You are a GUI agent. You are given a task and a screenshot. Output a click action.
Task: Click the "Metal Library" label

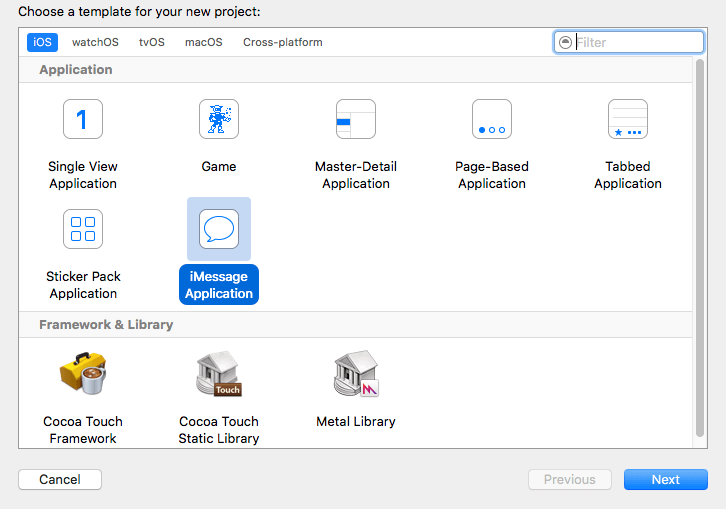(x=356, y=421)
